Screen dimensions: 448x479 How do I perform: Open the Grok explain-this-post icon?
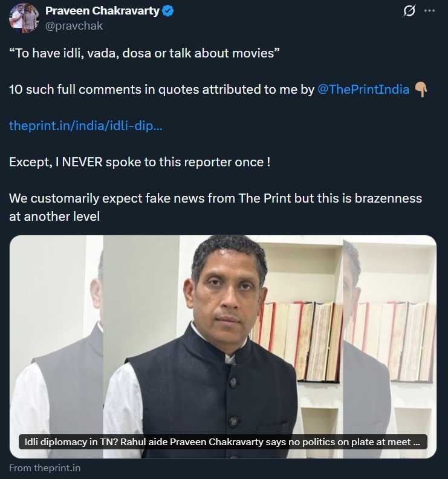[409, 11]
